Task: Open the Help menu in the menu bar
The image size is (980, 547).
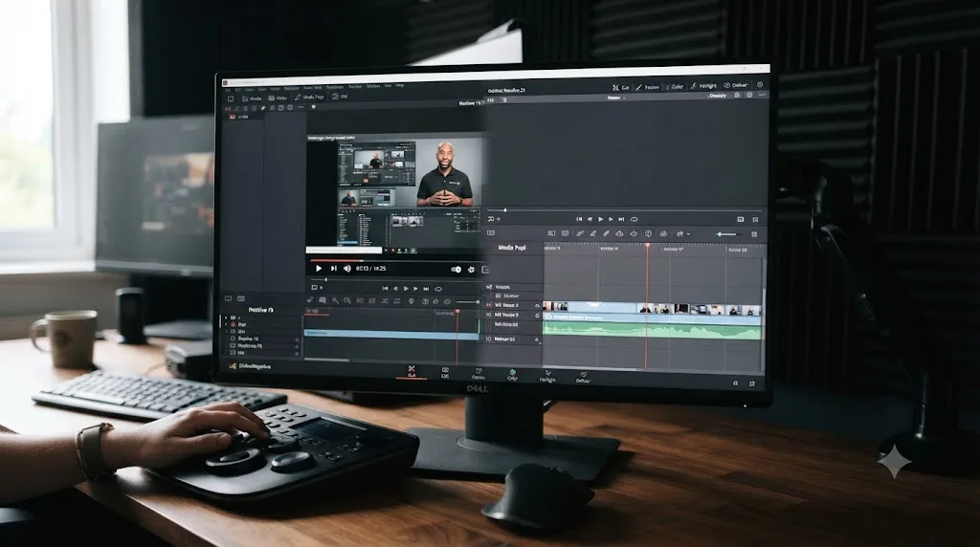Action: tap(400, 85)
